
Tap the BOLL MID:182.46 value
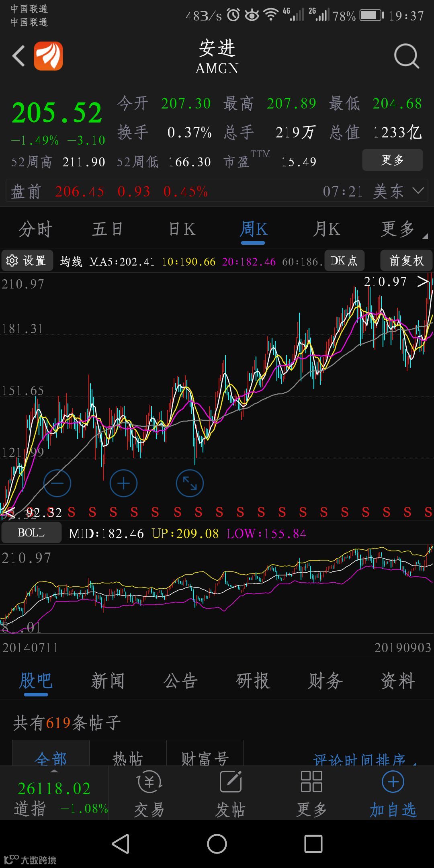point(106,534)
